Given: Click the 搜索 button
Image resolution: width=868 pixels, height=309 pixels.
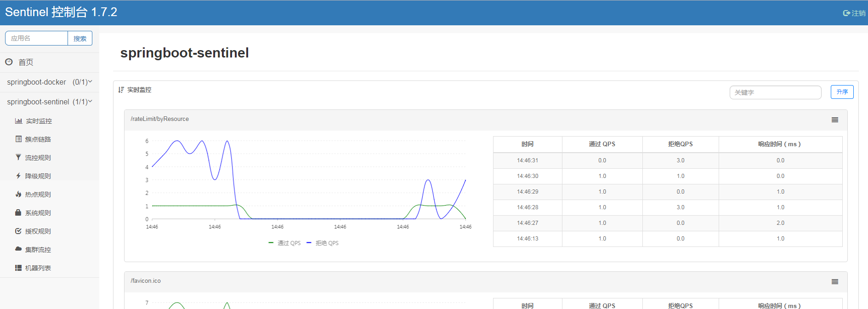Looking at the screenshot, I should 80,38.
